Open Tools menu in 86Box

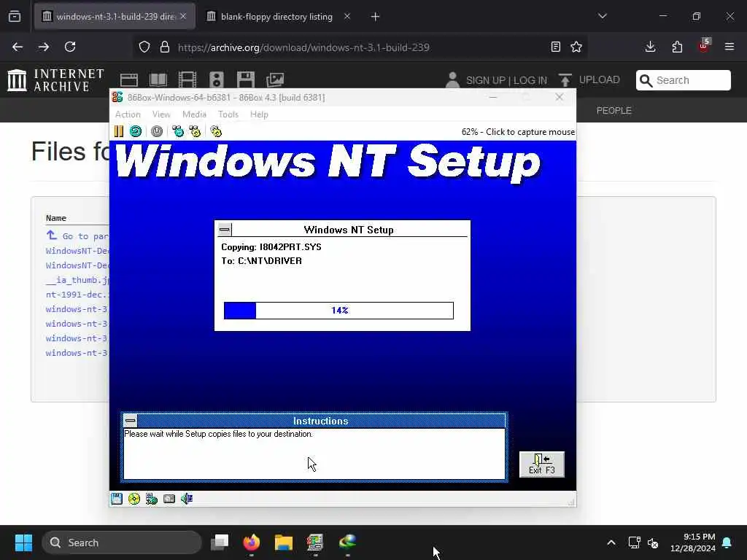tap(228, 114)
